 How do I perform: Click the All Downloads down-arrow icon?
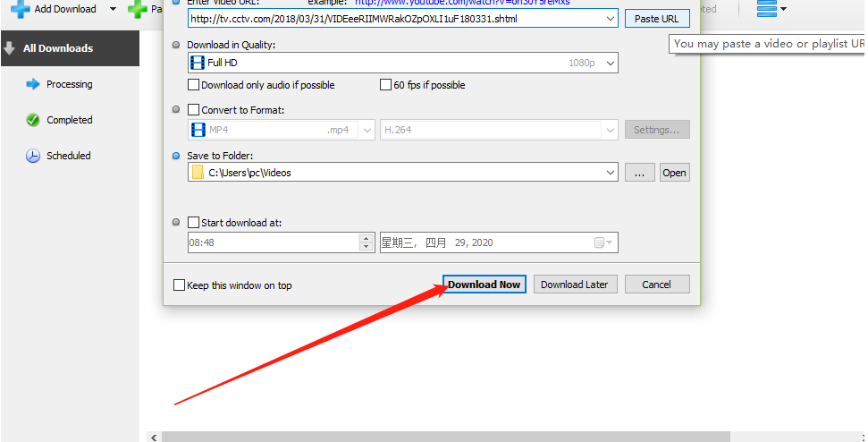(x=9, y=48)
